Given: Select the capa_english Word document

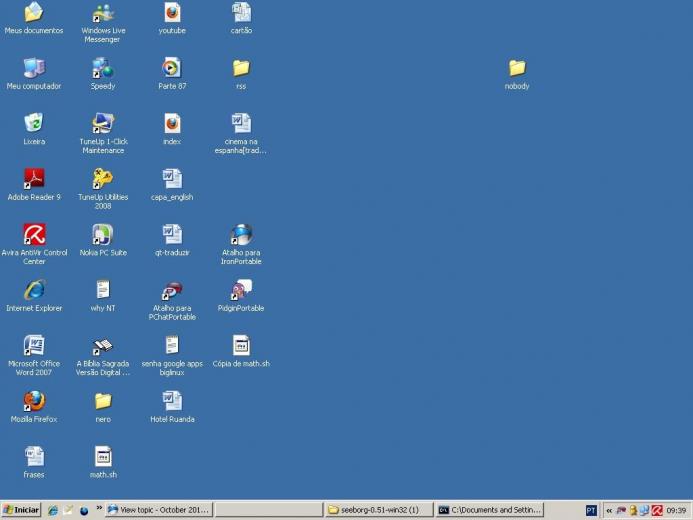Looking at the screenshot, I should [172, 179].
